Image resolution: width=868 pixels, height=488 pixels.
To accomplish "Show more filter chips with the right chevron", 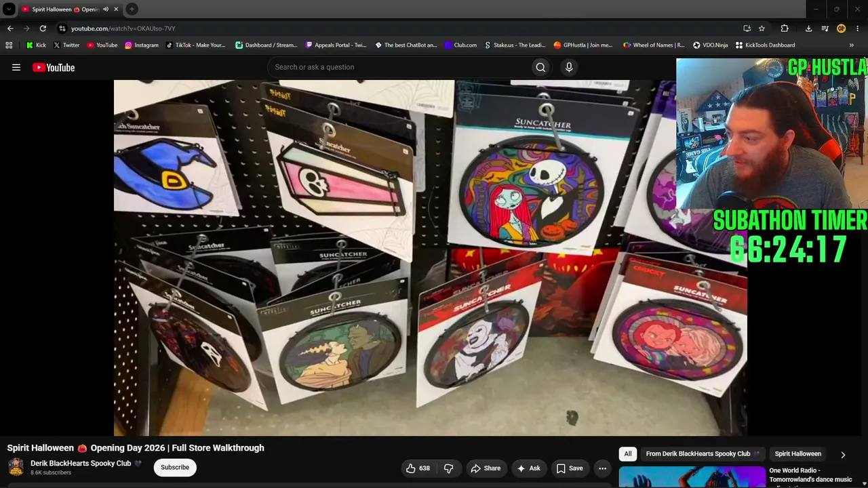I will pos(843,455).
